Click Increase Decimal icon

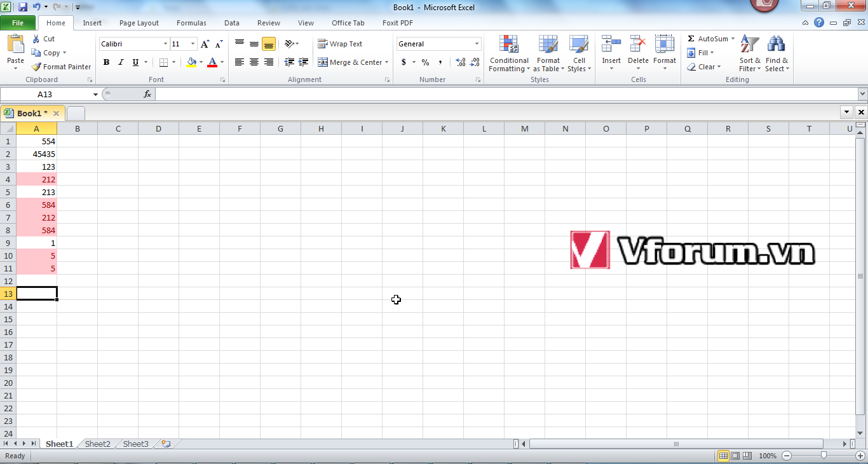pyautogui.click(x=461, y=62)
